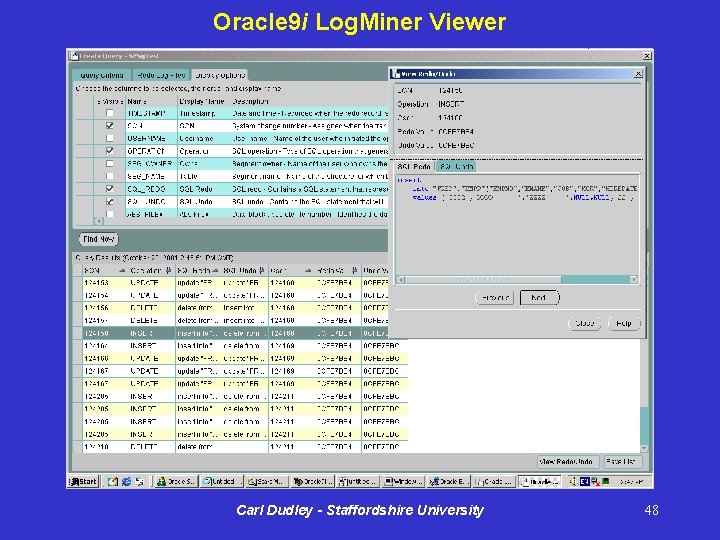Click the Undo Value column header
Viewport: 720px width, 540px height.
click(x=376, y=270)
